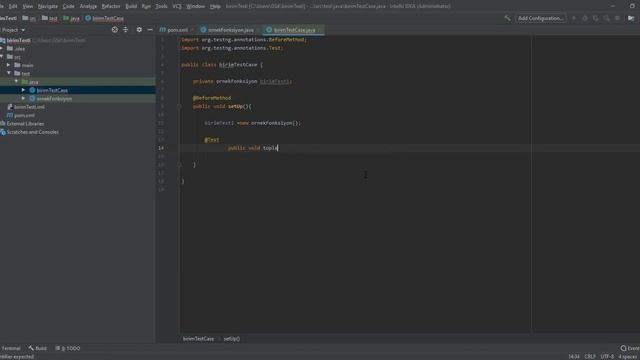
Task: Click the Run icon beside Add Configuration
Action: tap(574, 18)
